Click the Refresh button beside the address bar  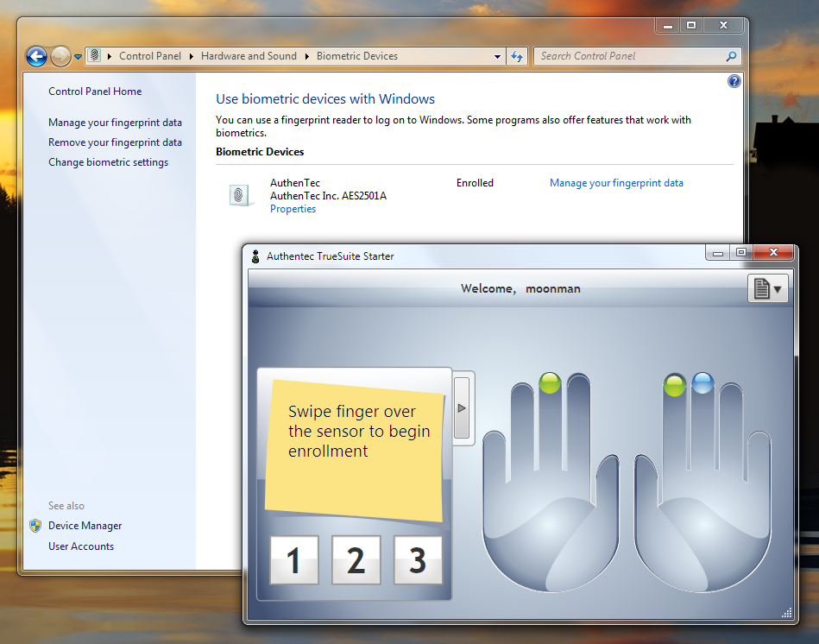(517, 56)
